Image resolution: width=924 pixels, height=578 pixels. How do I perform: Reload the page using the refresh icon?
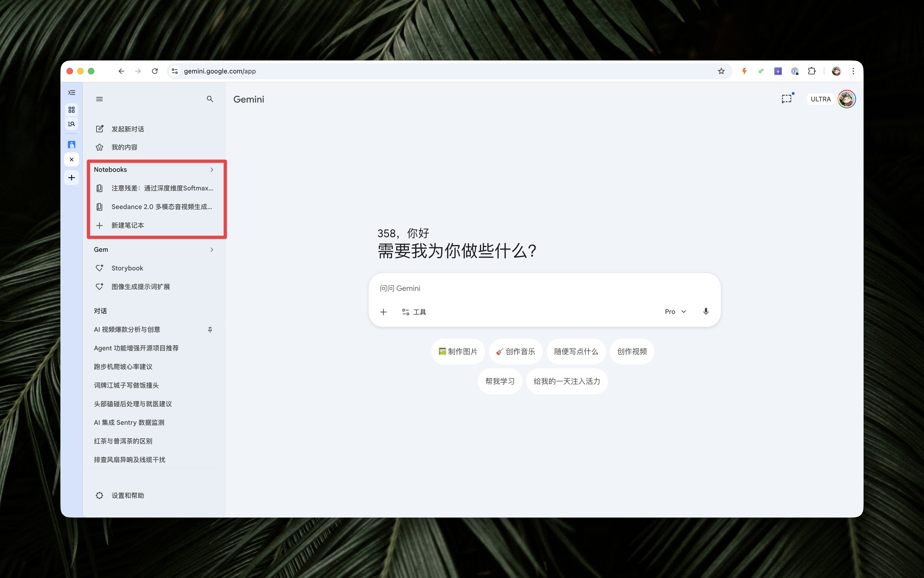(x=155, y=71)
